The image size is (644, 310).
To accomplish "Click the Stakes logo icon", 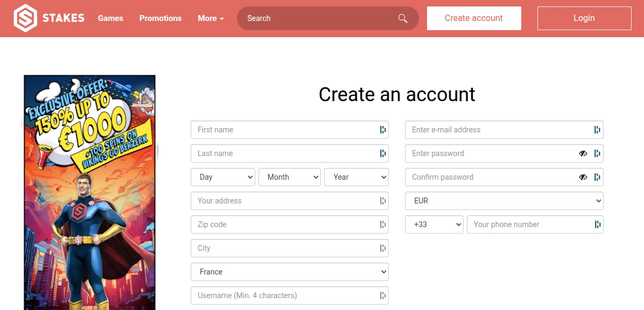I will click(25, 18).
